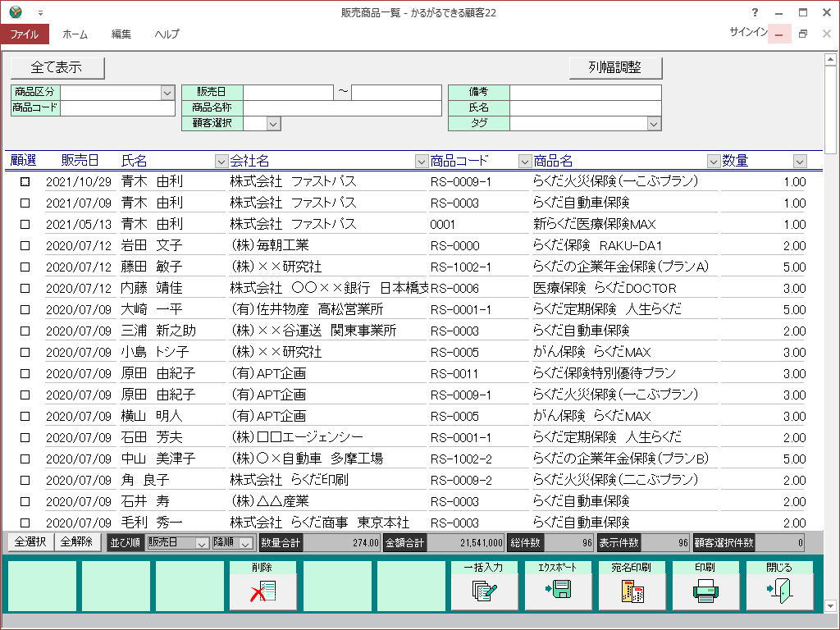Click the 全て表示 button
This screenshot has height=630, width=840.
pyautogui.click(x=57, y=67)
